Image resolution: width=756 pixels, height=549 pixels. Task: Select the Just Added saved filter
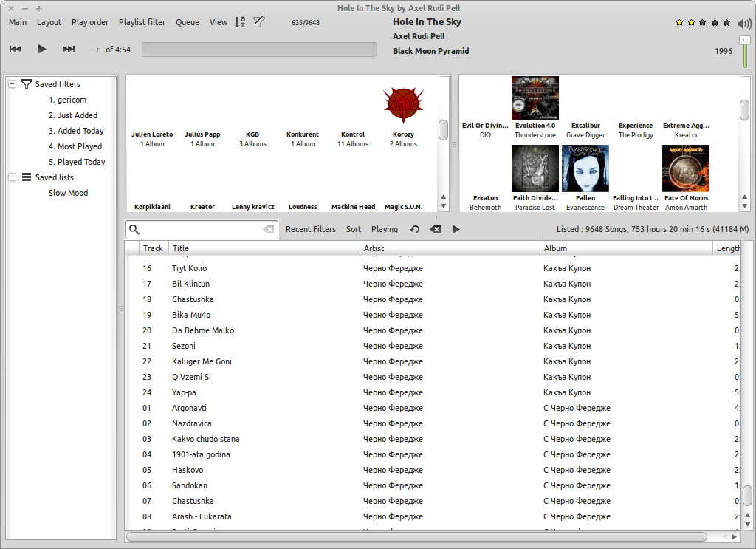[x=73, y=115]
